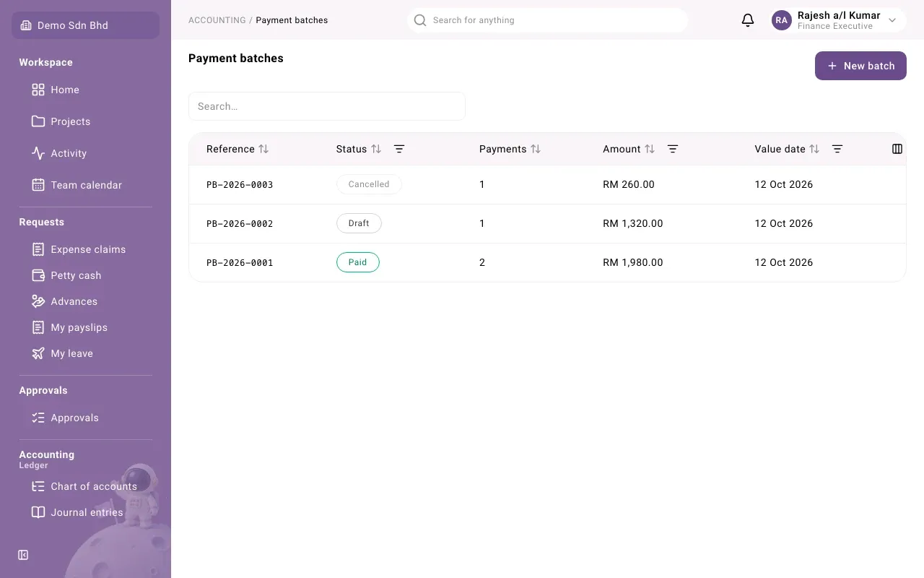Click the Paid status badge
Image resolution: width=924 pixels, height=578 pixels.
(358, 262)
